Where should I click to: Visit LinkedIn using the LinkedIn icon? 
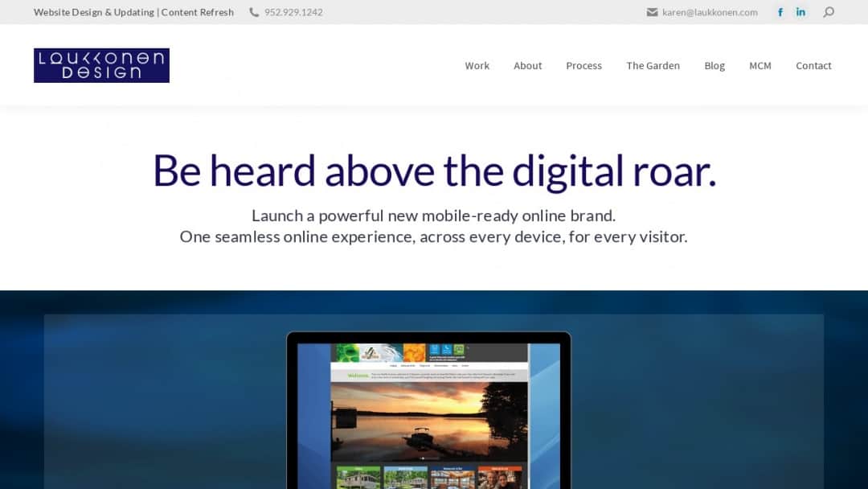click(800, 11)
